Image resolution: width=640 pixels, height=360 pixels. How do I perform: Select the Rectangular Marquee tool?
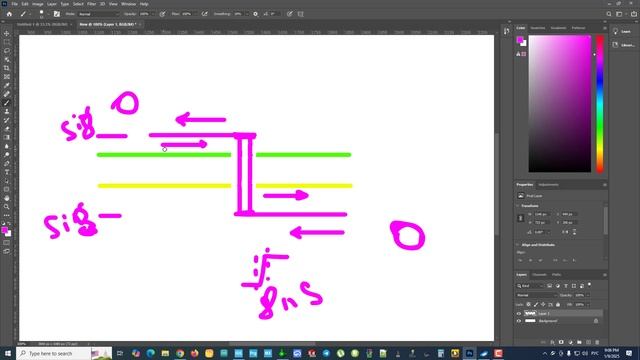(7, 42)
